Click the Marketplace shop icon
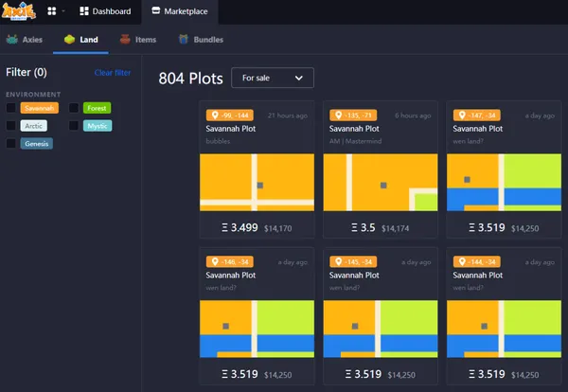Screen dimensions: 568x392 (156, 11)
